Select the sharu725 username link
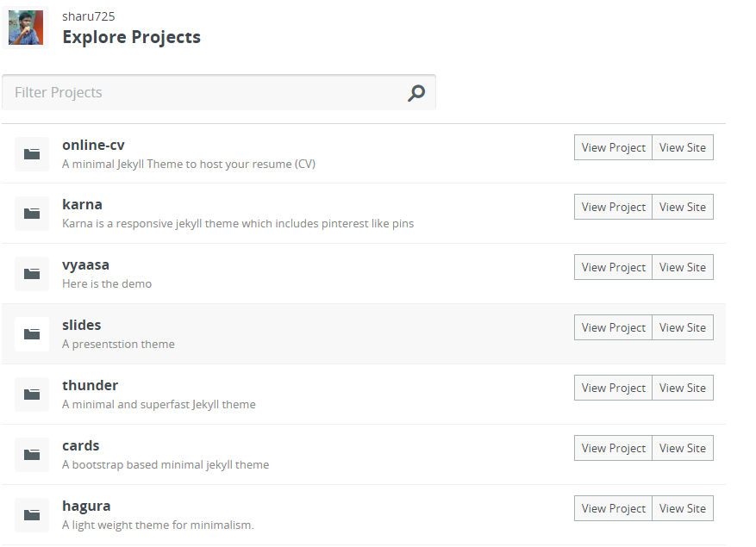This screenshot has height=547, width=756. [89, 16]
